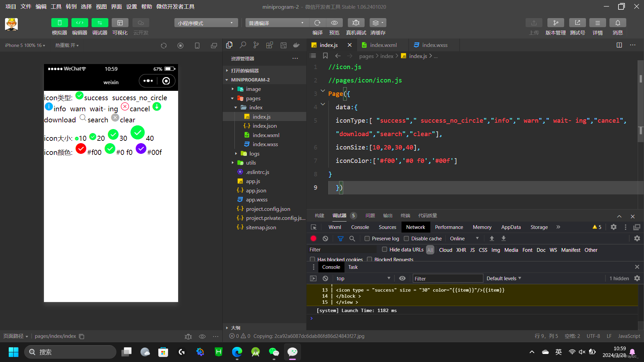Expand the logs folder in tree

click(236, 154)
